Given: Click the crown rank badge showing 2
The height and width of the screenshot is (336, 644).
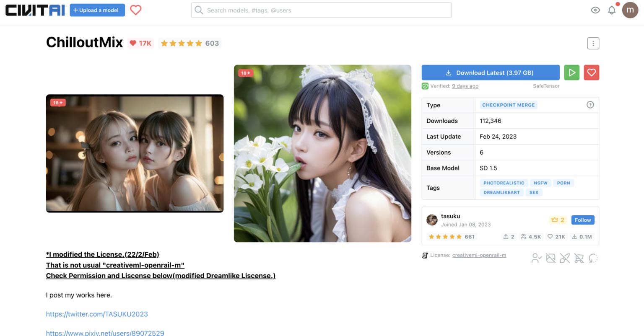Looking at the screenshot, I should [x=558, y=220].
